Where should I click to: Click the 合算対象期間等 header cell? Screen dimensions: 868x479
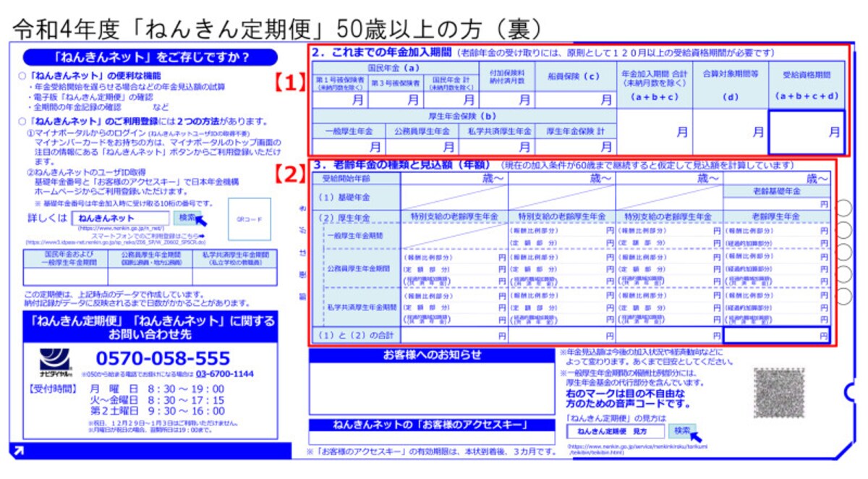pyautogui.click(x=730, y=85)
